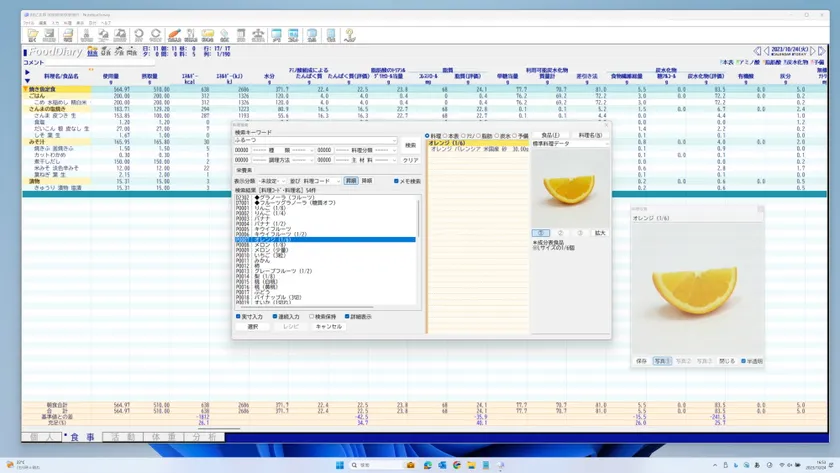Expand the 標準料理データ dropdown
The image size is (840, 473).
605,144
